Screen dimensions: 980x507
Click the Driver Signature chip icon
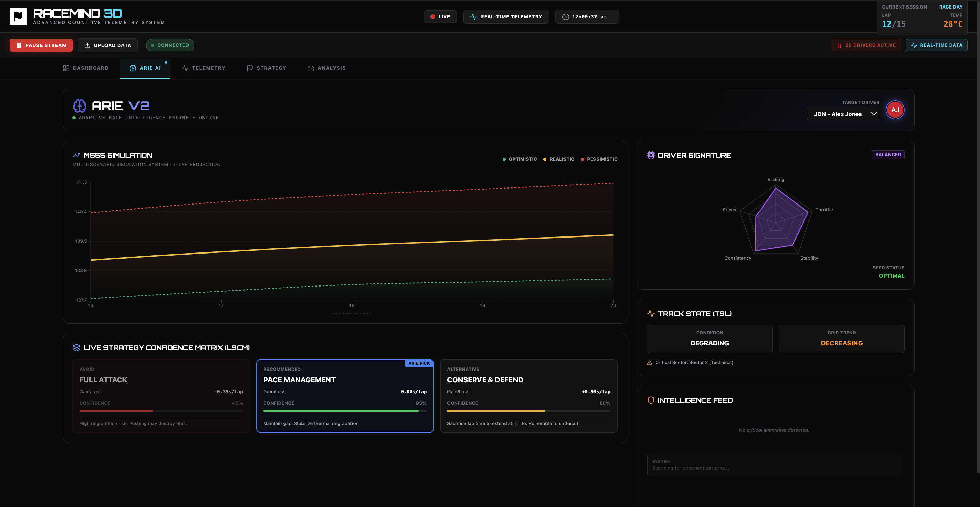(651, 155)
